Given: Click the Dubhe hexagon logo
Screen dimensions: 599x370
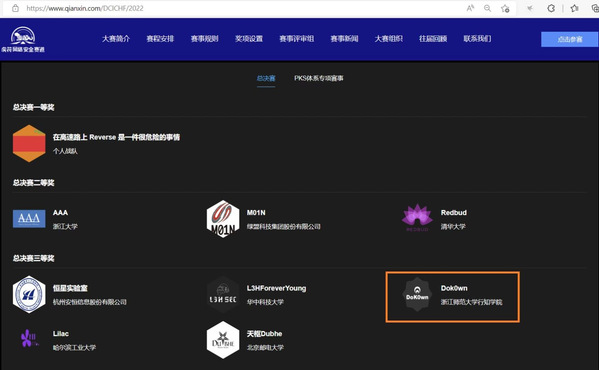Looking at the screenshot, I should tap(223, 340).
